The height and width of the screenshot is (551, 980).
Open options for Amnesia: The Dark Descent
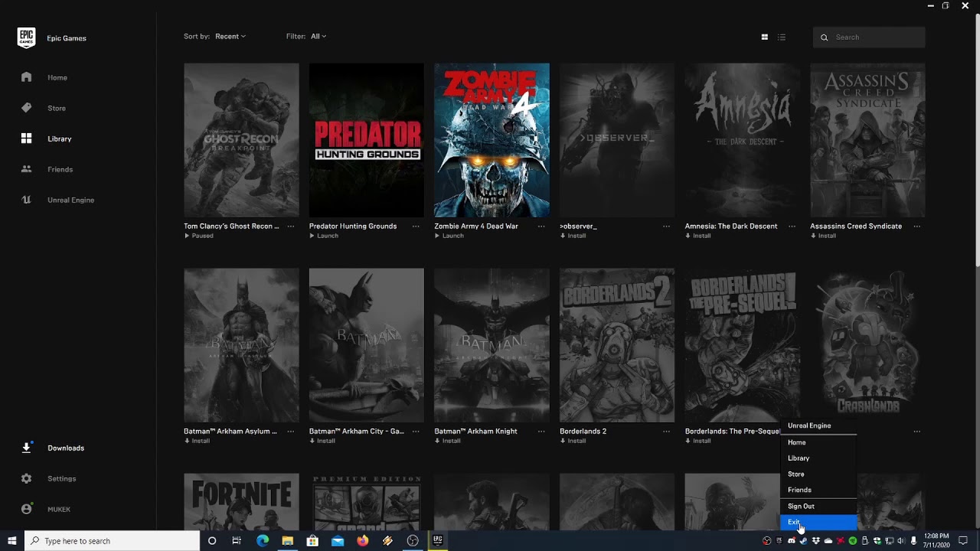pyautogui.click(x=792, y=227)
